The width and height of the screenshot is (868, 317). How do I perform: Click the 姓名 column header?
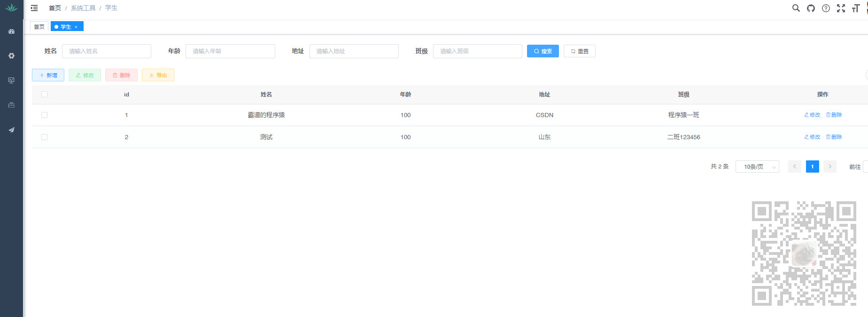(x=266, y=95)
